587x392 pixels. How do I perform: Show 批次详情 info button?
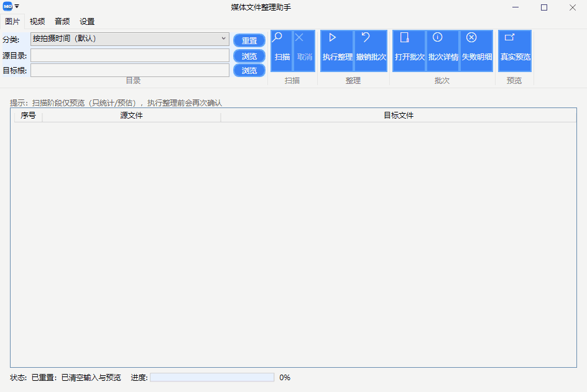pyautogui.click(x=443, y=51)
